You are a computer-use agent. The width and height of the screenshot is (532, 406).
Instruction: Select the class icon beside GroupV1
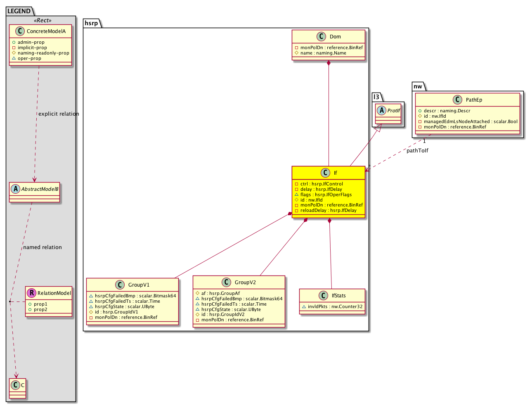[120, 285]
